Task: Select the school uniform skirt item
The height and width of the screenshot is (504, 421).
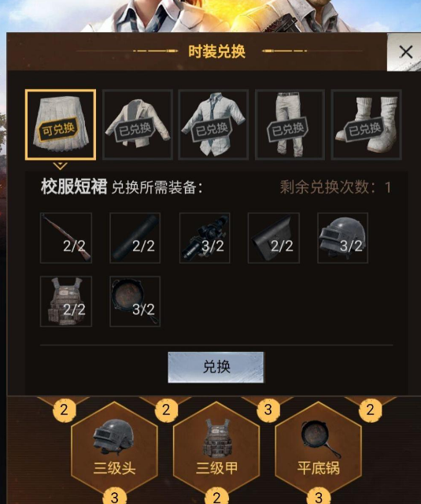Action: 61,124
